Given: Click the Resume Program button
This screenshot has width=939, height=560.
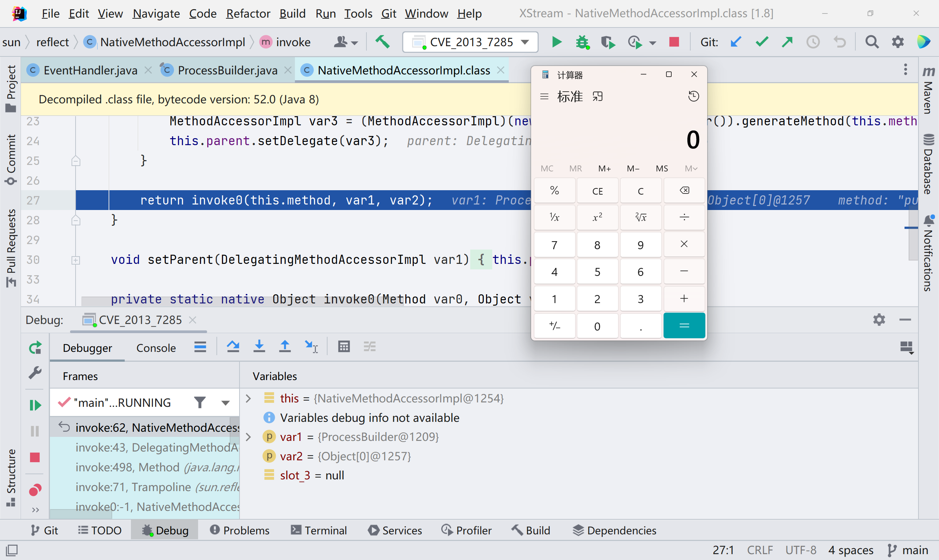Looking at the screenshot, I should coord(35,405).
